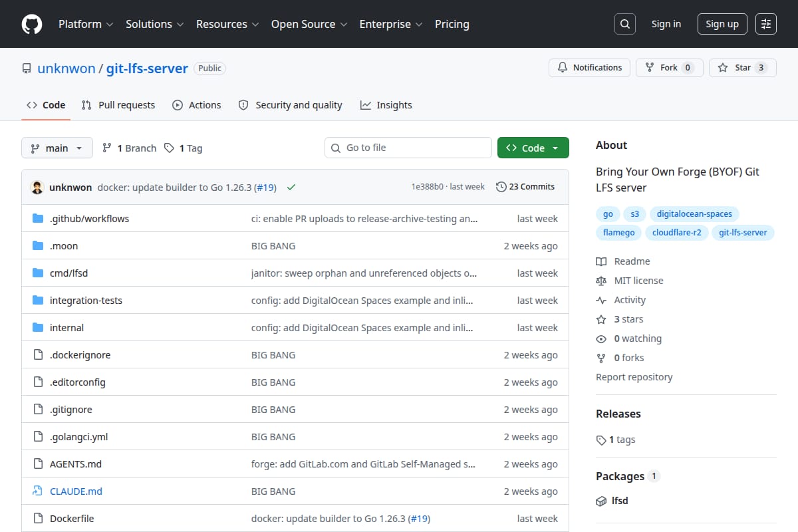
Task: Click the Dockerfile file icon
Action: (38, 519)
